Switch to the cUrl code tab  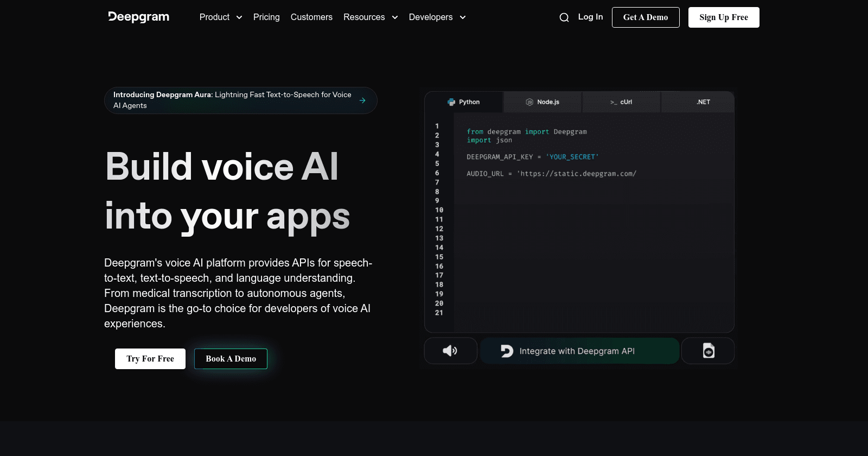click(x=621, y=102)
